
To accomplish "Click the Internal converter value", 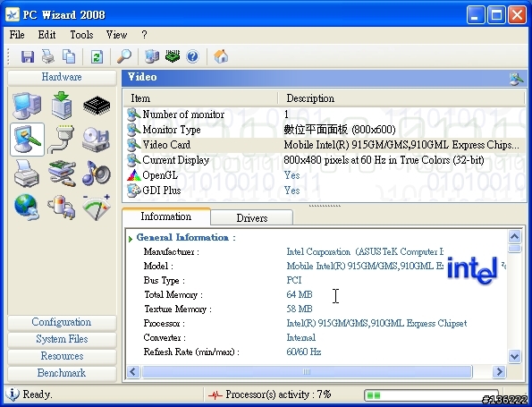I will click(301, 337).
